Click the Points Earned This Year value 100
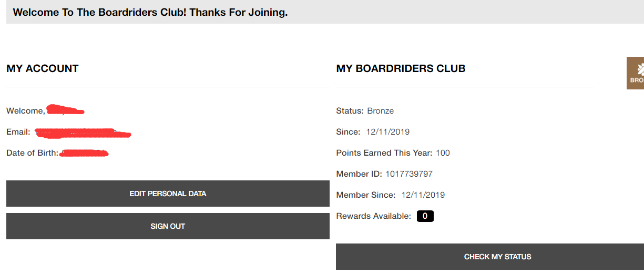Image resolution: width=644 pixels, height=274 pixels. coord(443,153)
